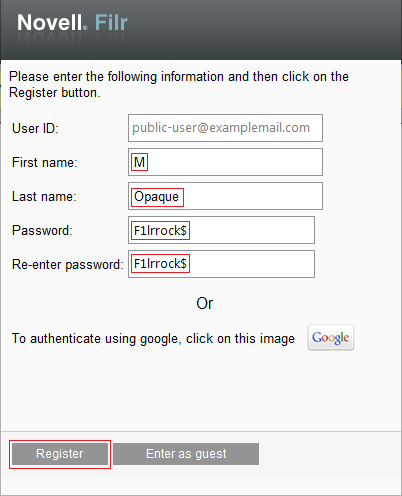Select the First name input field
Image resolution: width=402 pixels, height=496 pixels.
click(225, 162)
